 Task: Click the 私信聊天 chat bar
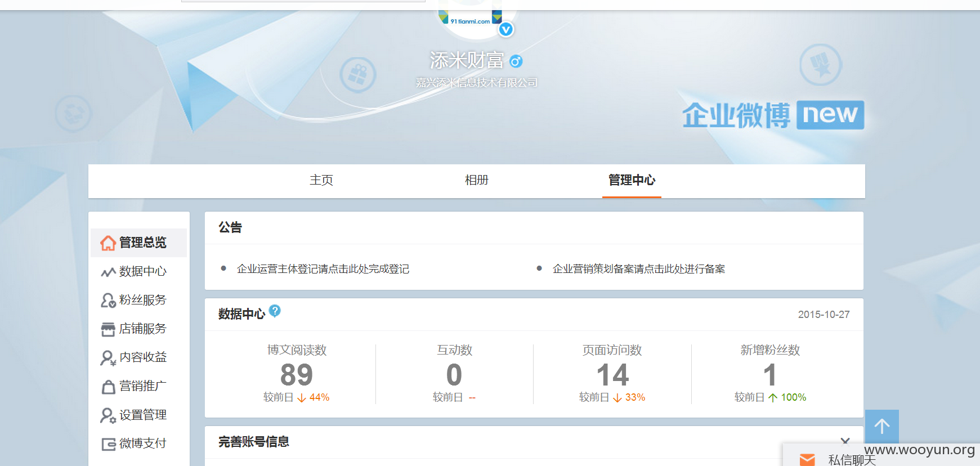(881, 455)
